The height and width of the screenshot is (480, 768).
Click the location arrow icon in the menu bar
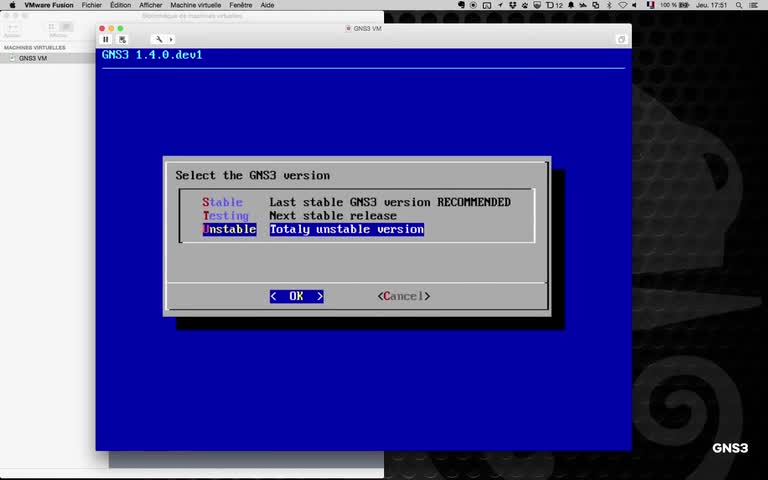[x=500, y=5]
